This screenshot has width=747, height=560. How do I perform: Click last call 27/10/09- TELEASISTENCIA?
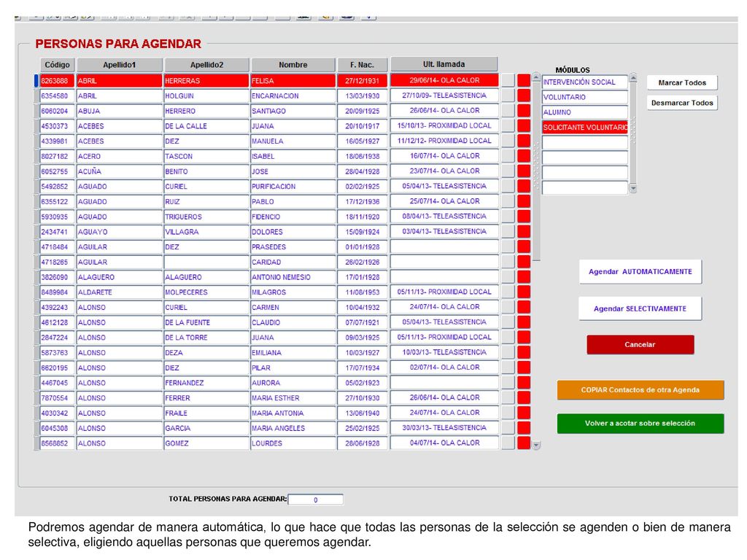click(x=444, y=96)
